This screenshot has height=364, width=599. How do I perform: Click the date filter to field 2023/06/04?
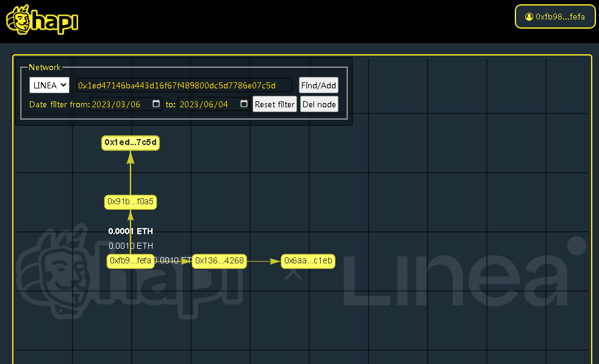point(213,104)
